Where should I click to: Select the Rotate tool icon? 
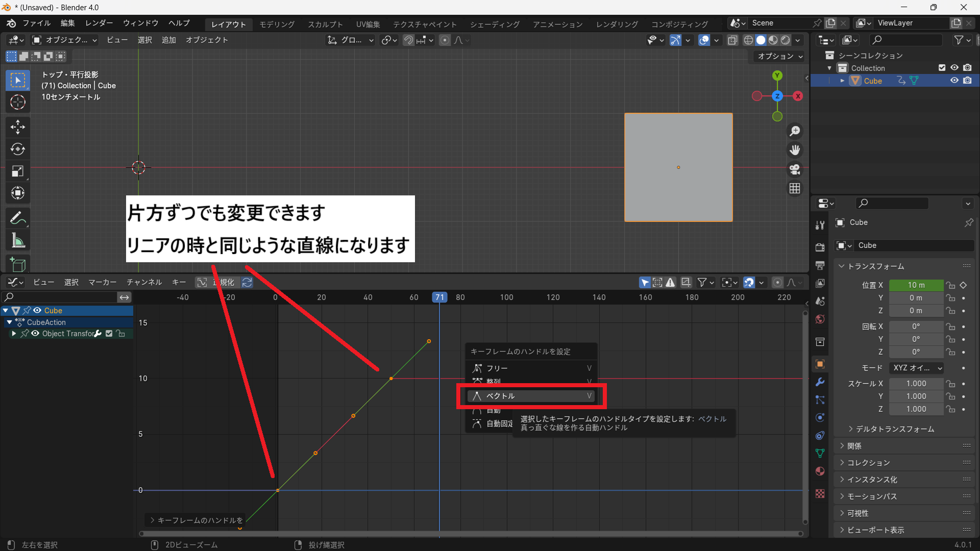[18, 149]
